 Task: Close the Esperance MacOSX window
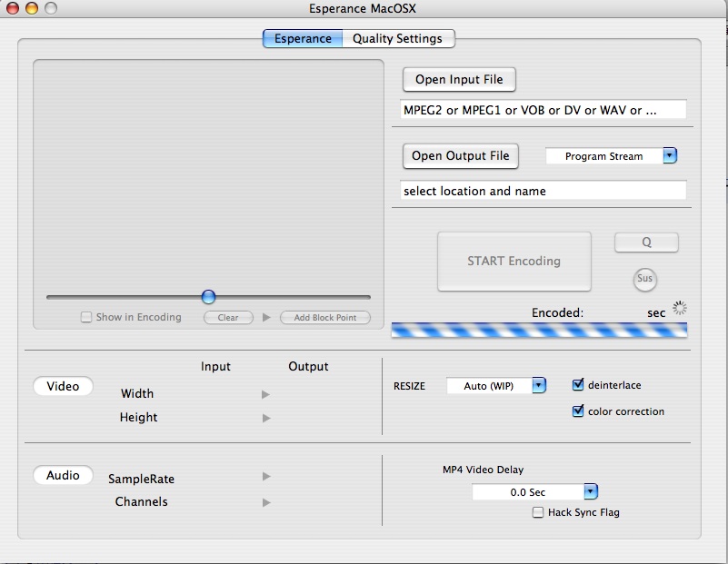[13, 8]
